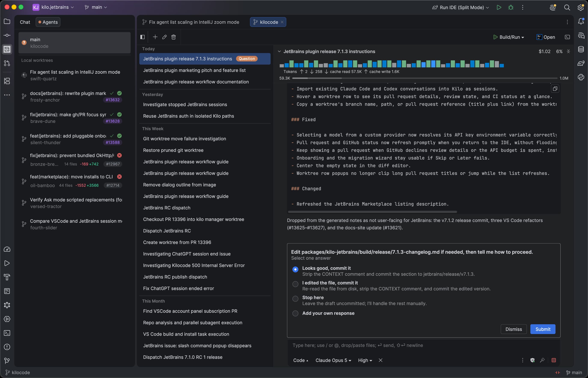The image size is (588, 378).
Task: Toggle the session list sidebar panel
Action: pyautogui.click(x=143, y=37)
